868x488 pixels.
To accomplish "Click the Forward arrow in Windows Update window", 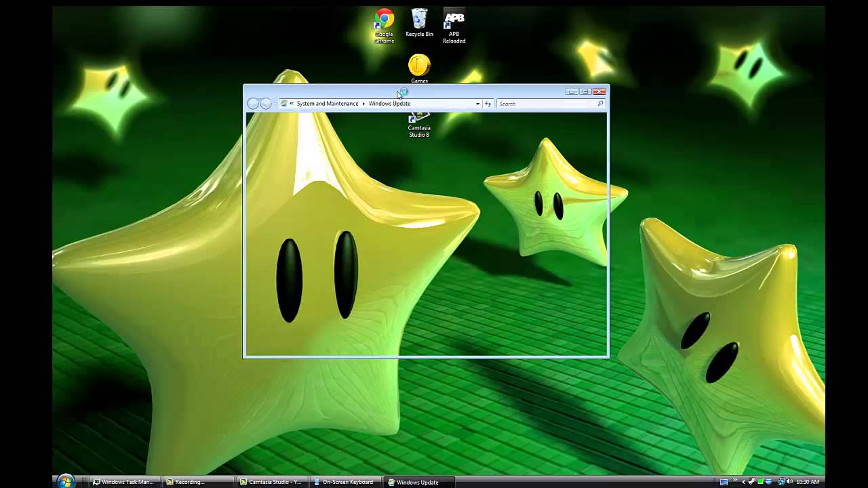I will (266, 104).
